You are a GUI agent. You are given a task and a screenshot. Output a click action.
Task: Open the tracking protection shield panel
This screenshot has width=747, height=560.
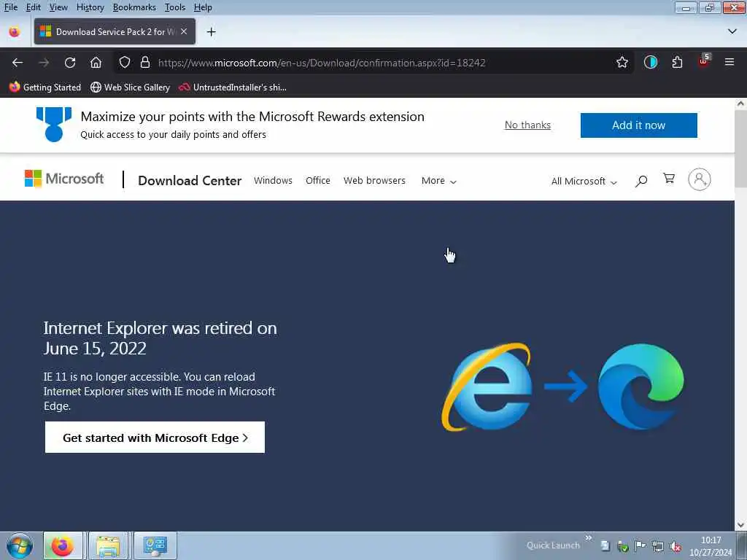124,63
